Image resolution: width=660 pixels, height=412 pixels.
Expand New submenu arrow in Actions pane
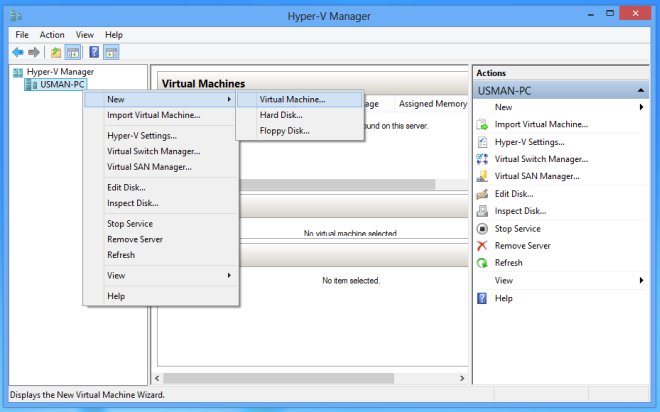pyautogui.click(x=641, y=107)
